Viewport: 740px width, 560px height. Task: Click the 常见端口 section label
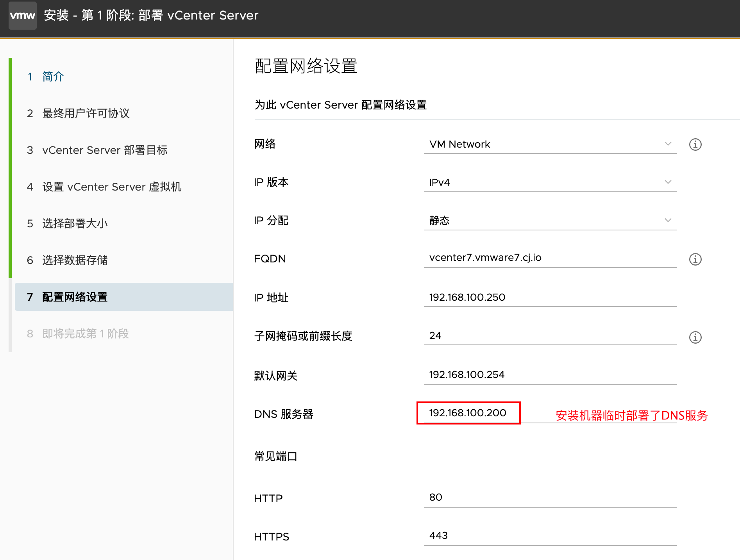click(x=276, y=456)
